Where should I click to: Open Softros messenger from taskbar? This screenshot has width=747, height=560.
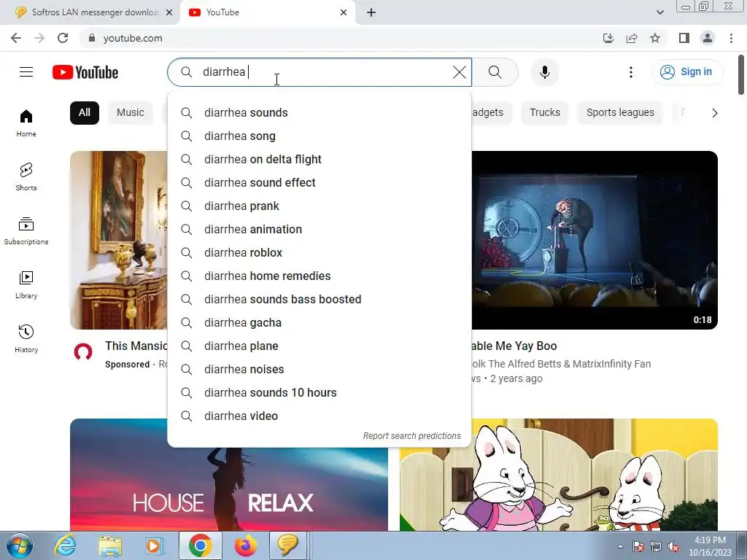[x=287, y=545]
